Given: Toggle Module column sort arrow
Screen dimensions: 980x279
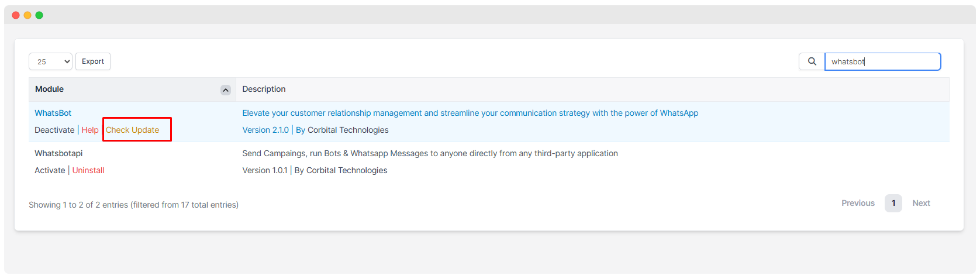Looking at the screenshot, I should (x=226, y=90).
